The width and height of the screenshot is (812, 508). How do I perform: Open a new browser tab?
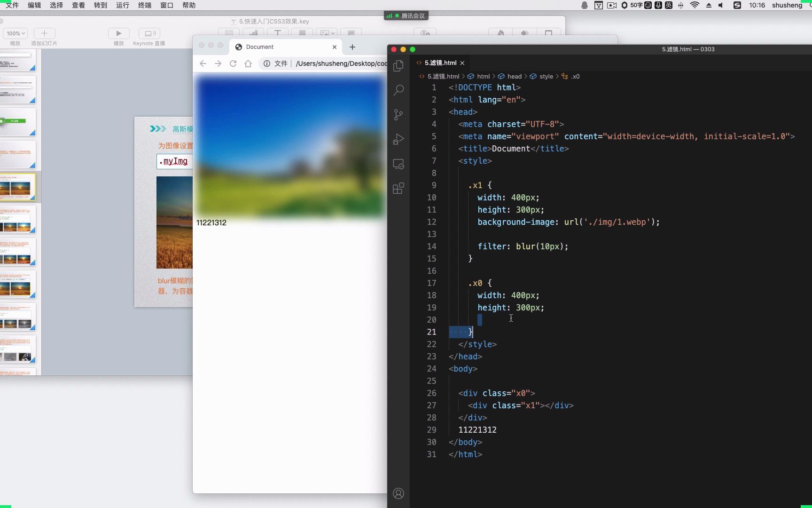[352, 47]
